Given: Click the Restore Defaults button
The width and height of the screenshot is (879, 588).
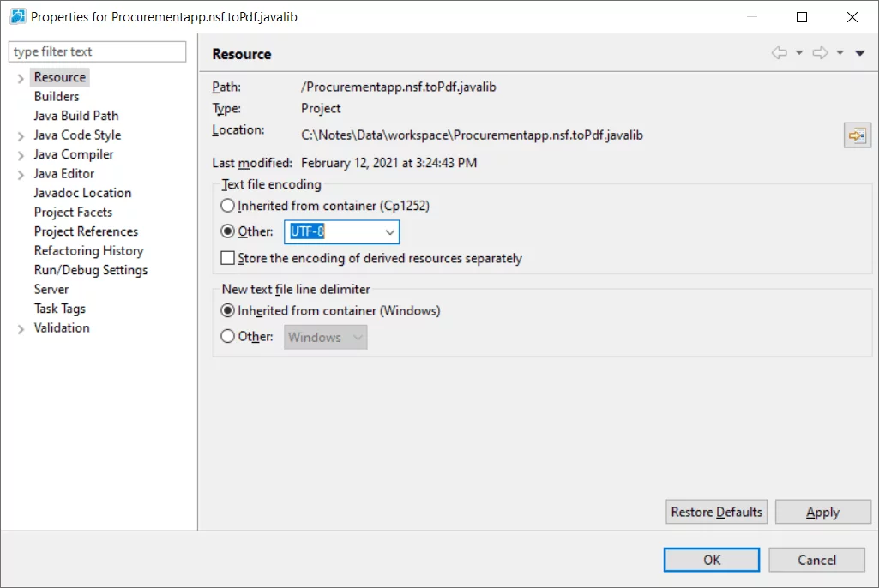Looking at the screenshot, I should [716, 512].
